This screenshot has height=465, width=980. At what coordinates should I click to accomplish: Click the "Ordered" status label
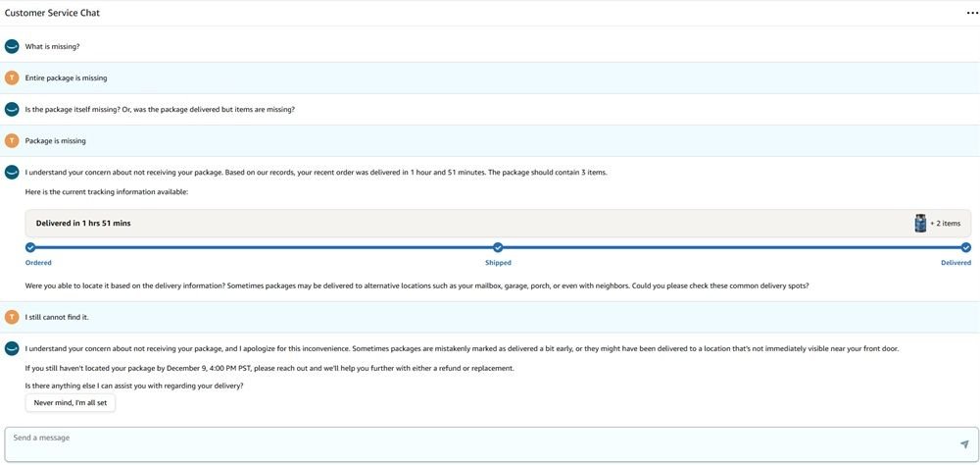38,263
